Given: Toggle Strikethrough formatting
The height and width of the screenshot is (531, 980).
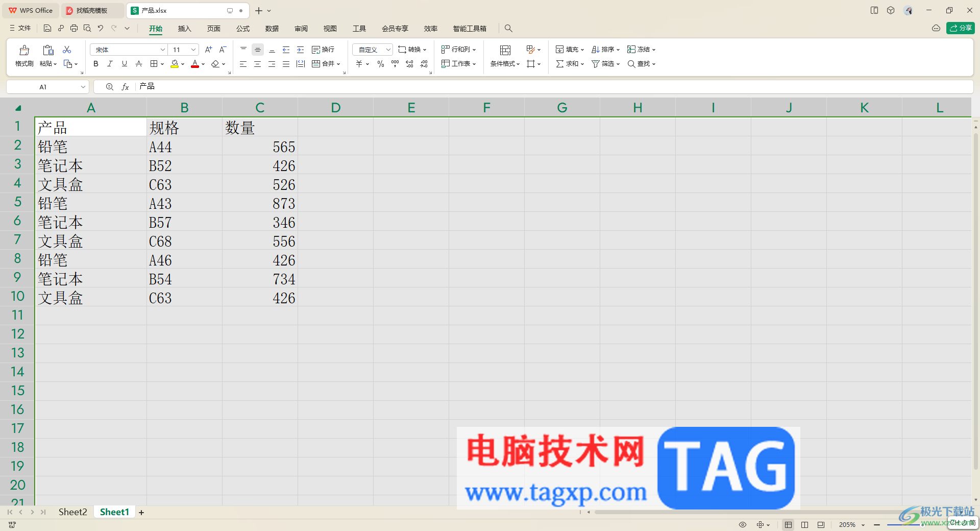Looking at the screenshot, I should 138,64.
